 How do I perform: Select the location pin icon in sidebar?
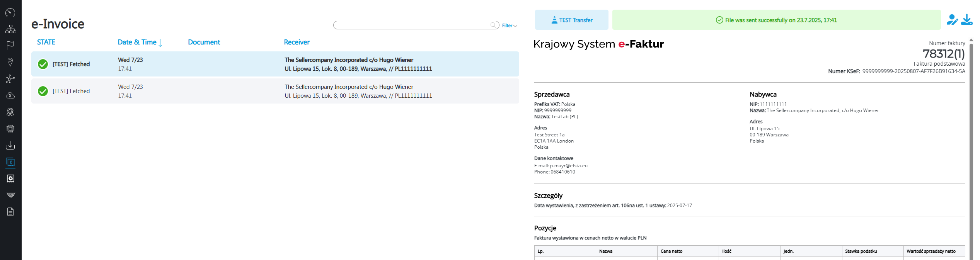10,62
